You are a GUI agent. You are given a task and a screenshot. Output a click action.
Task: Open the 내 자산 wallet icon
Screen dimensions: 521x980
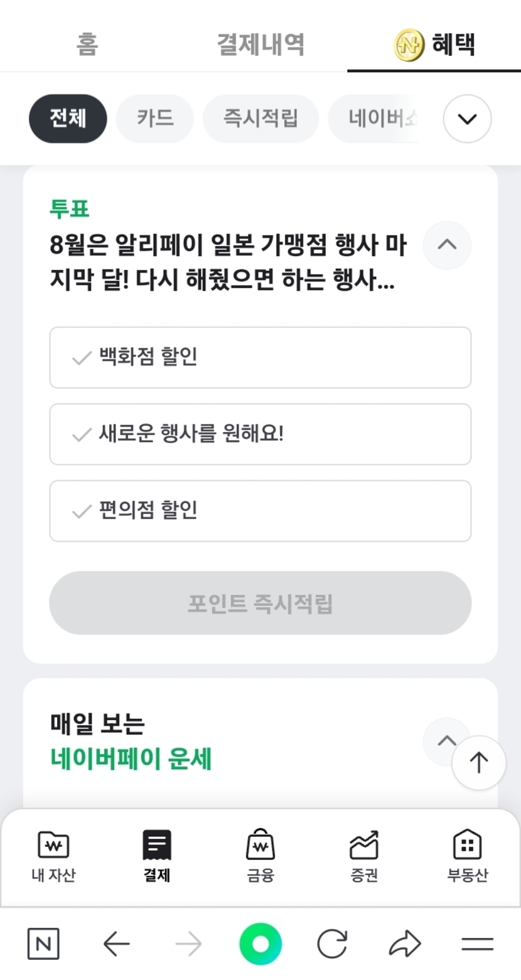53,845
